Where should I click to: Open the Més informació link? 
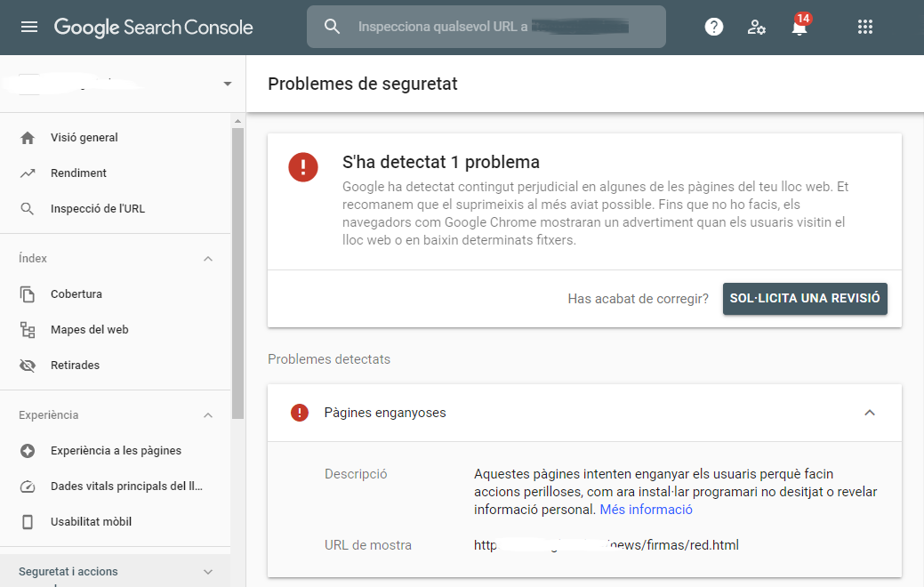point(646,510)
